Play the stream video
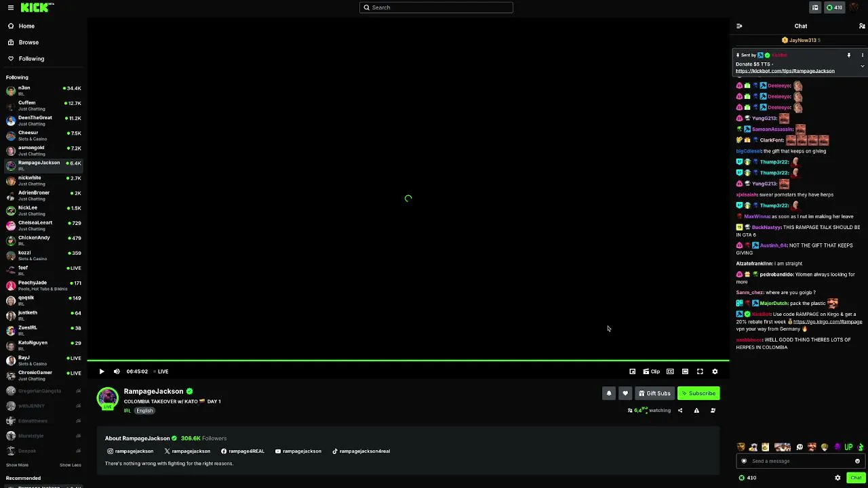 pyautogui.click(x=102, y=371)
